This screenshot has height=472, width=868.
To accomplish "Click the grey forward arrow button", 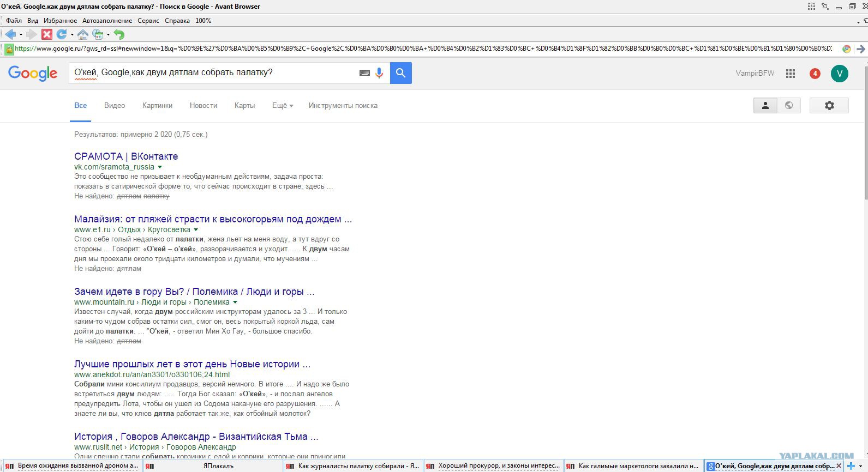I will point(32,34).
